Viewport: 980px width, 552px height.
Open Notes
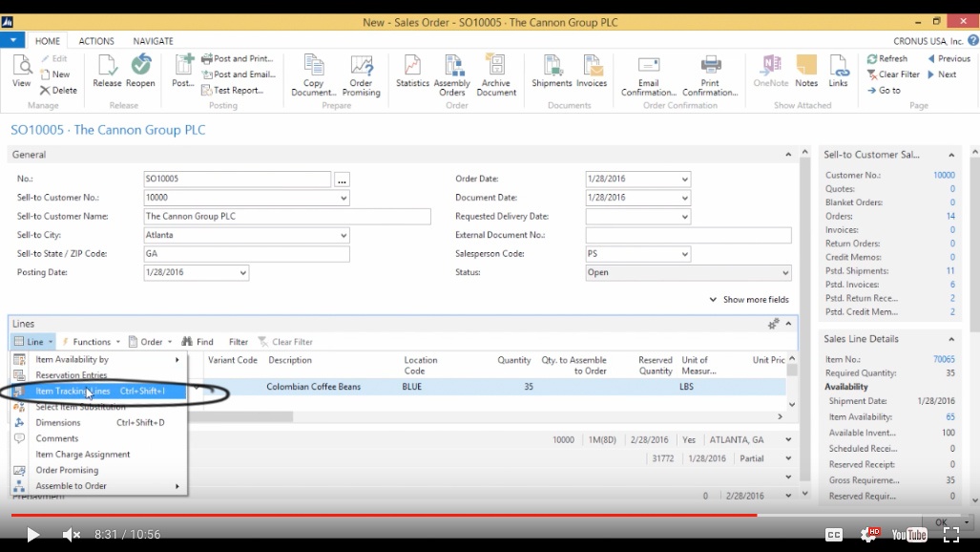coord(806,71)
